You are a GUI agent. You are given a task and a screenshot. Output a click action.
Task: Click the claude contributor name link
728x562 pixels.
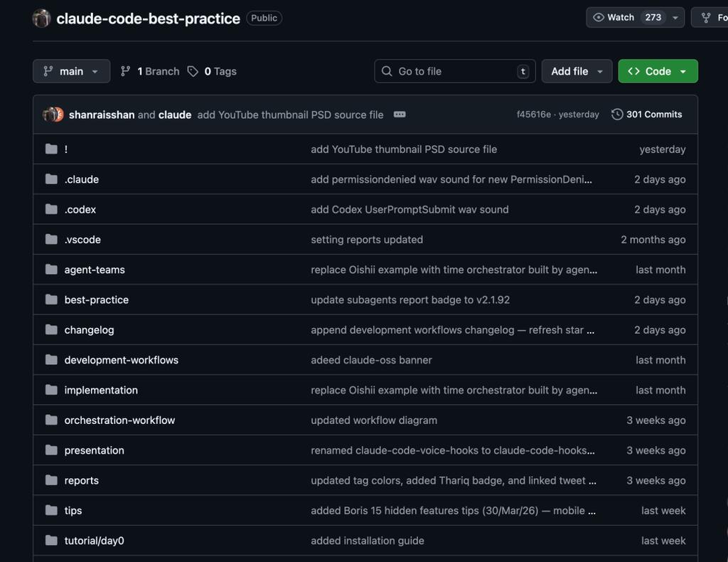click(x=175, y=114)
